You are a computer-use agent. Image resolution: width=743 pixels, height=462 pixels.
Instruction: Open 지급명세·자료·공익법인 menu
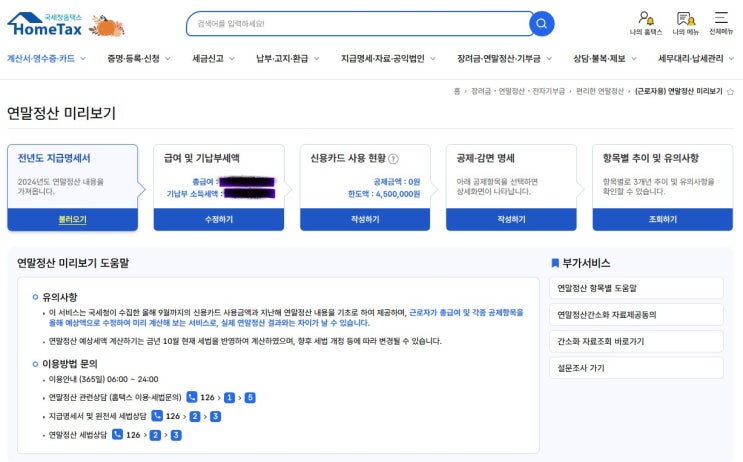382,59
